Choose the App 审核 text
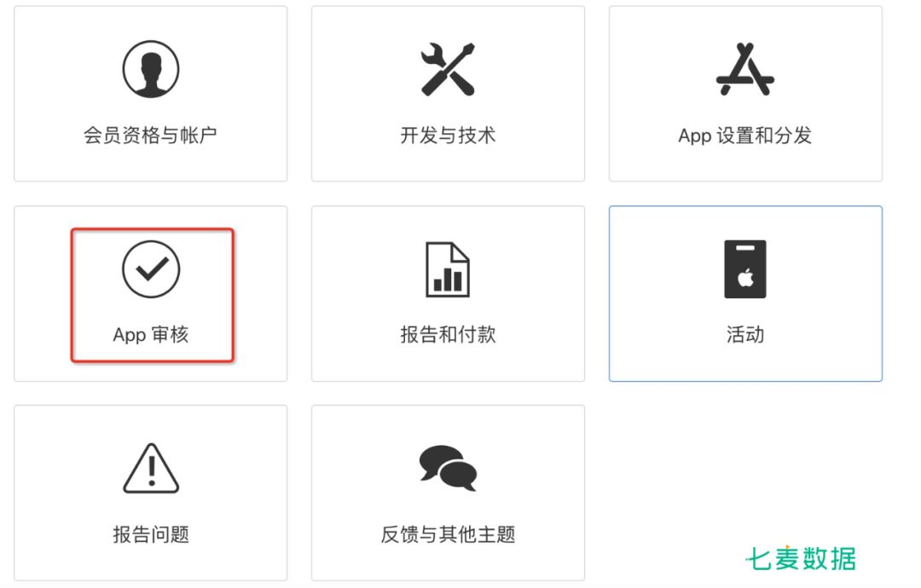The width and height of the screenshot is (921, 588). click(150, 335)
